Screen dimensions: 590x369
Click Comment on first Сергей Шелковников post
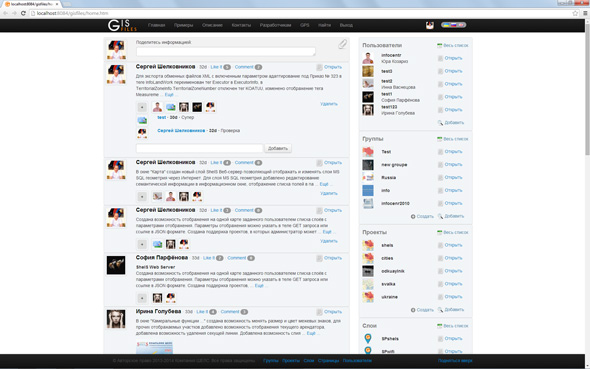[x=244, y=67]
